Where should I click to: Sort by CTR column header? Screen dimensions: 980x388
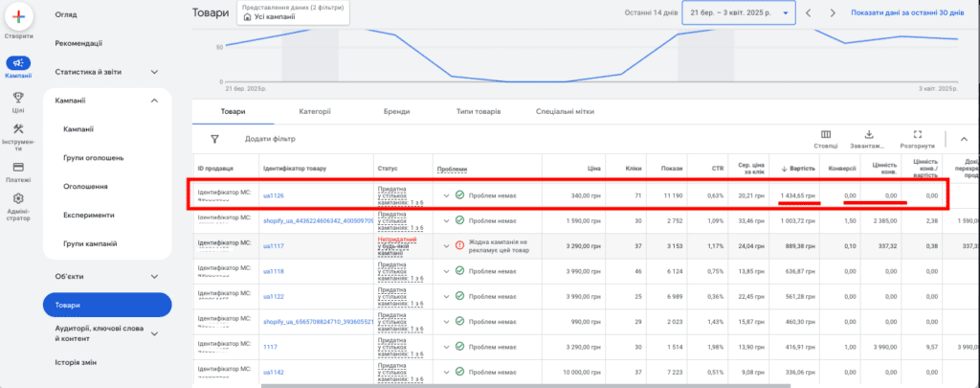click(718, 169)
